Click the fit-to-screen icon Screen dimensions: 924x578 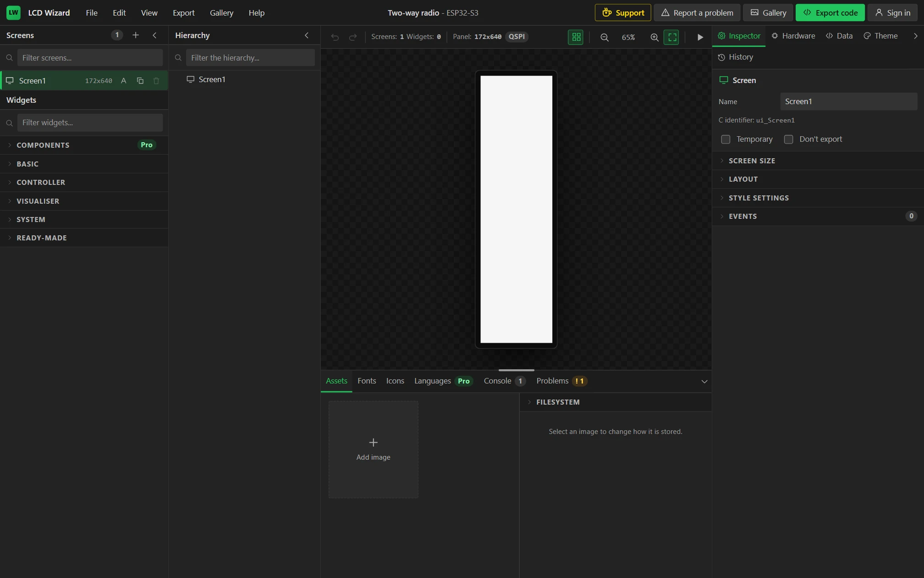click(x=672, y=37)
